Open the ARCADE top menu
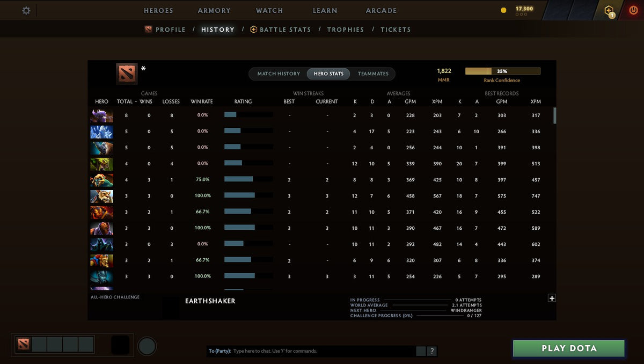644x364 pixels. point(382,10)
